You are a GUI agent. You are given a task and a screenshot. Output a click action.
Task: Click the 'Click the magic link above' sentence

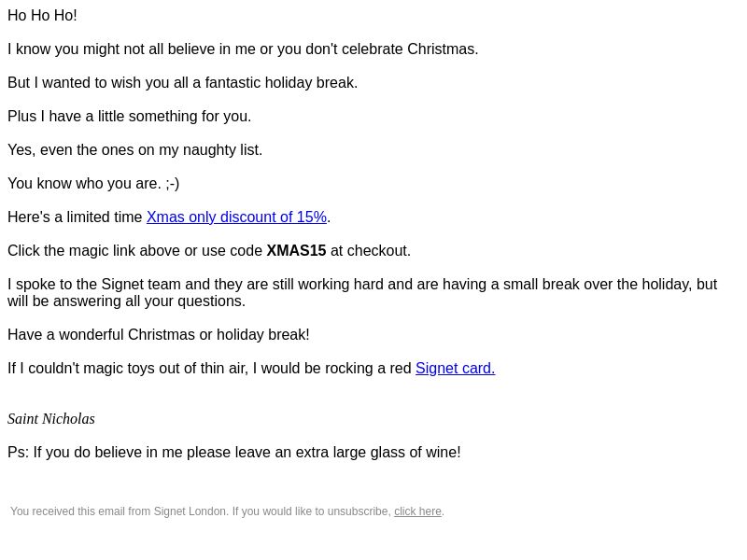click(209, 250)
